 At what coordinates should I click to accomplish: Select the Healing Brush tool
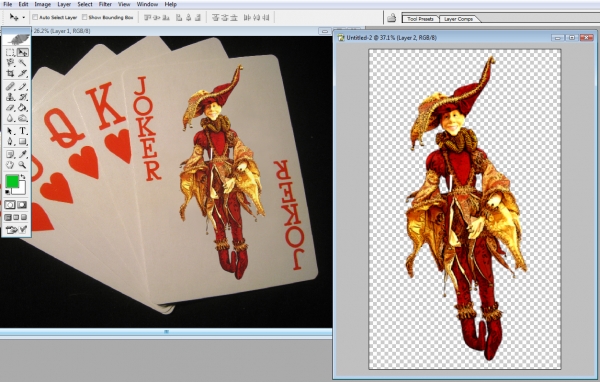point(10,87)
